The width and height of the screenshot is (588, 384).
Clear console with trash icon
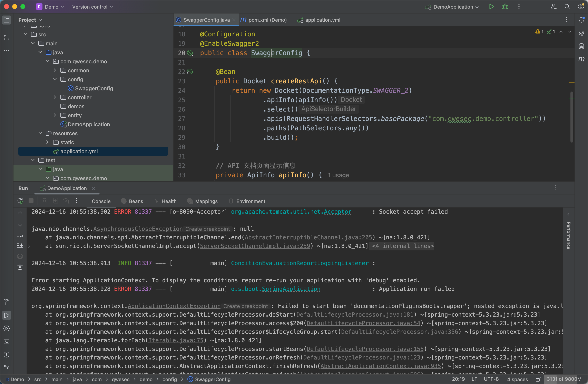[x=20, y=267]
